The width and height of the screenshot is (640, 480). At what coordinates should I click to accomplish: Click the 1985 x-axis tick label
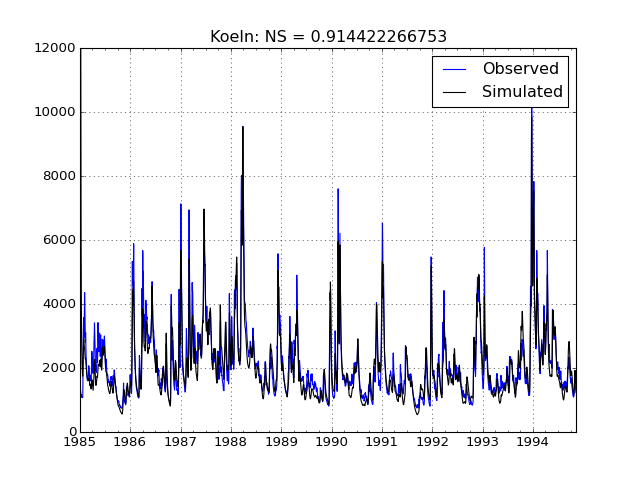[x=80, y=441]
